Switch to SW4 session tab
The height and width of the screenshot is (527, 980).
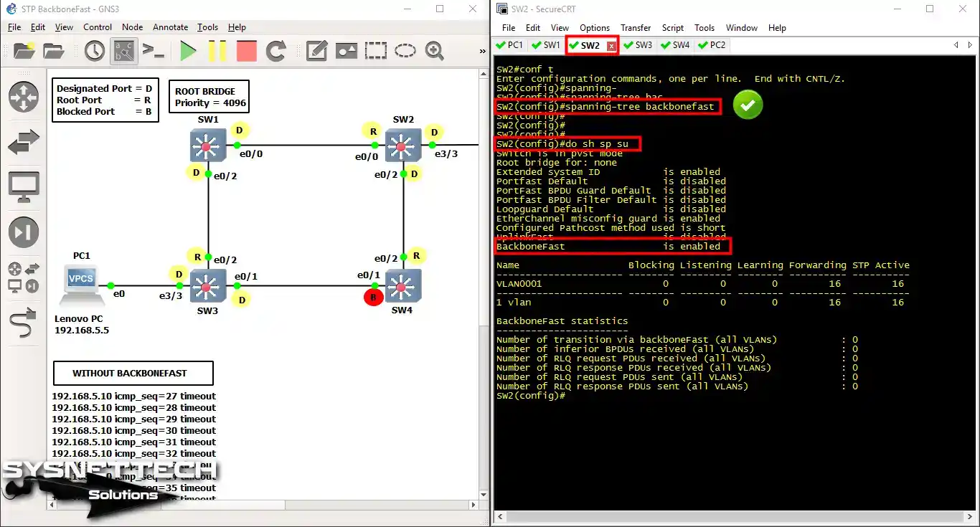coord(675,44)
